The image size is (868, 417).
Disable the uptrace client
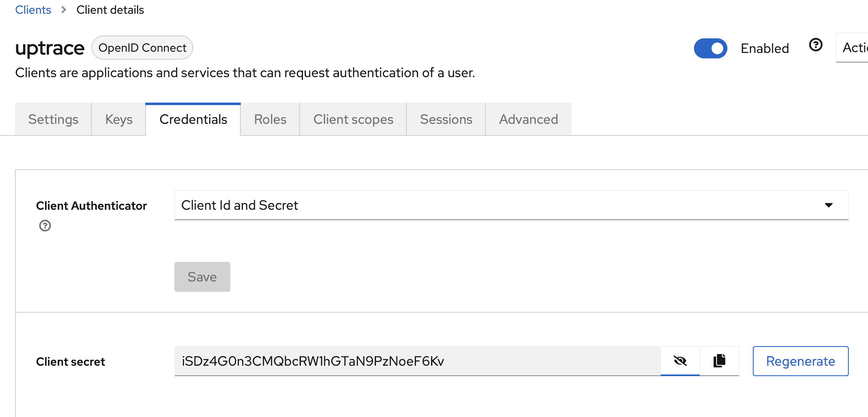click(x=710, y=48)
